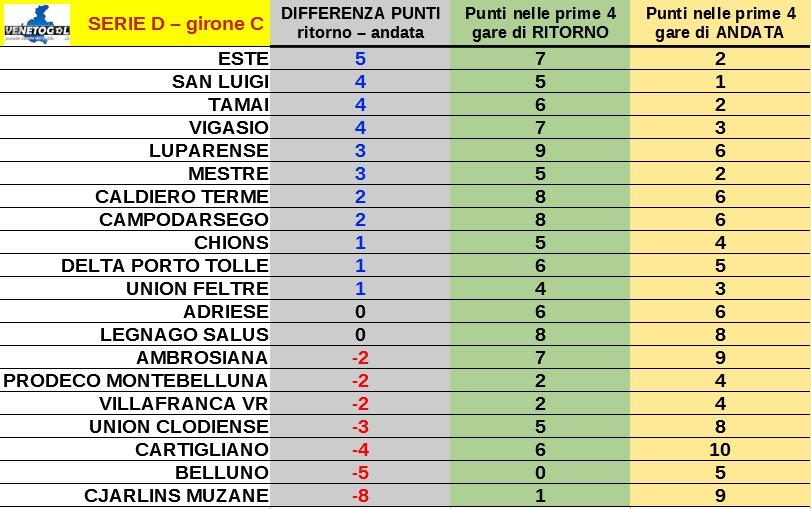Screen dimensions: 811x509
Task: Click the VILLAFRANCA VR team name
Action: [184, 403]
